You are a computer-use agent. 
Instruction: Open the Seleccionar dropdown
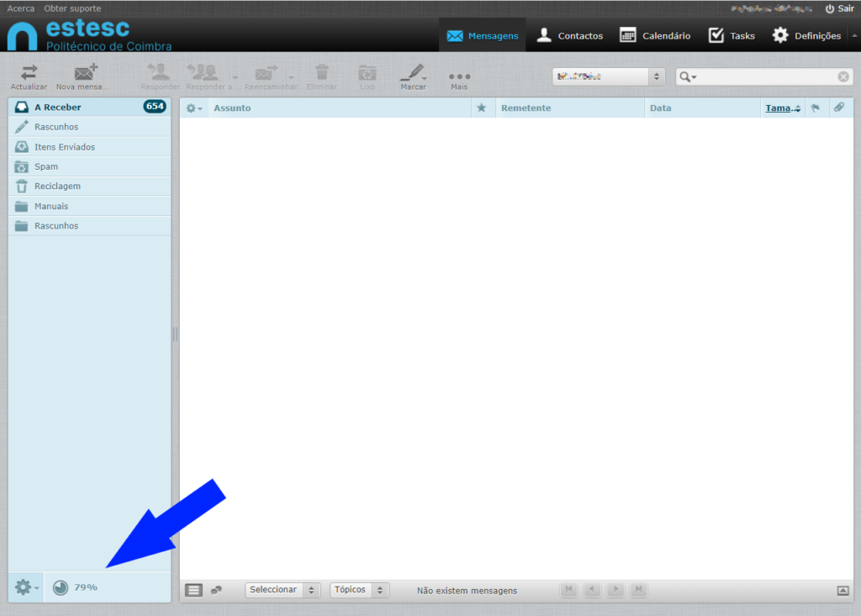coord(283,590)
